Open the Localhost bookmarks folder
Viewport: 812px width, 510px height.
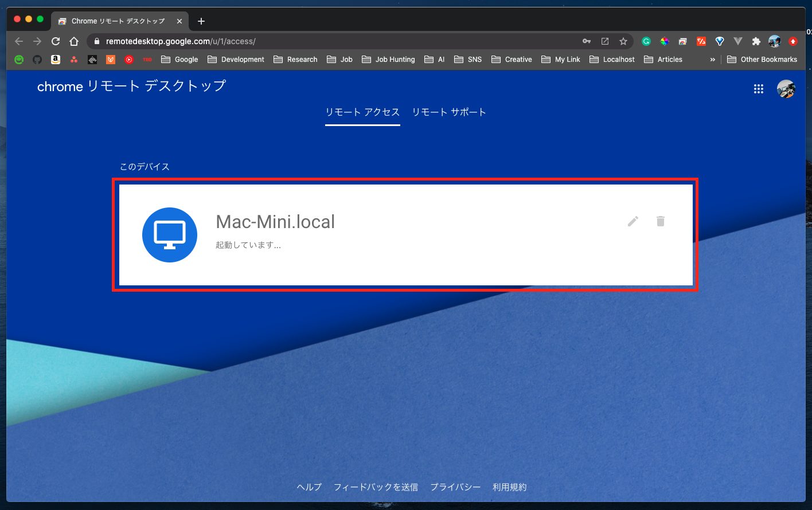point(612,59)
